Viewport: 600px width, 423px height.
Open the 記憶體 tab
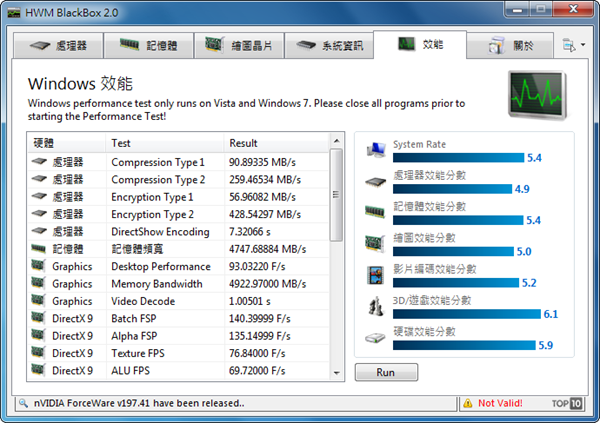148,46
